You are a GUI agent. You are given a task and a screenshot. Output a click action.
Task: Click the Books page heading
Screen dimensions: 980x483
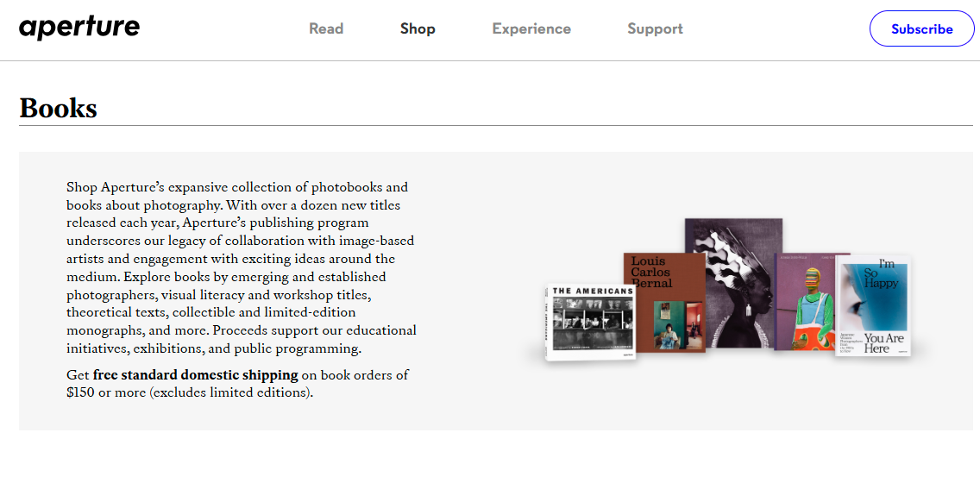59,108
